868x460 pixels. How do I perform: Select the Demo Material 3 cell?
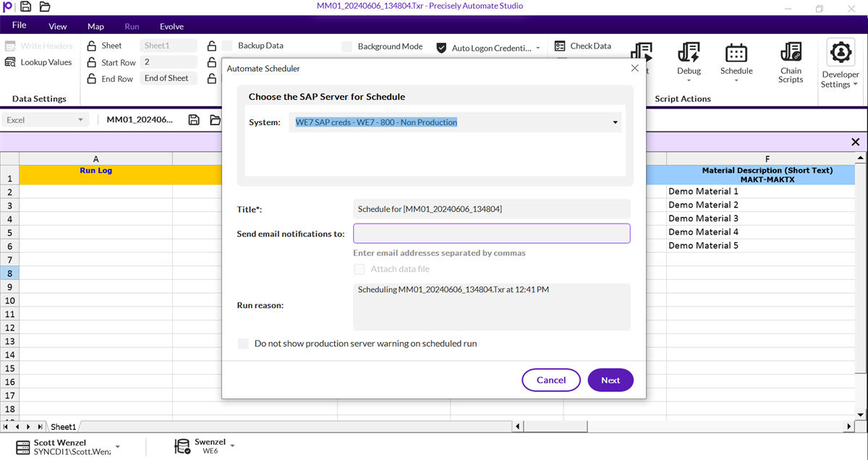761,218
